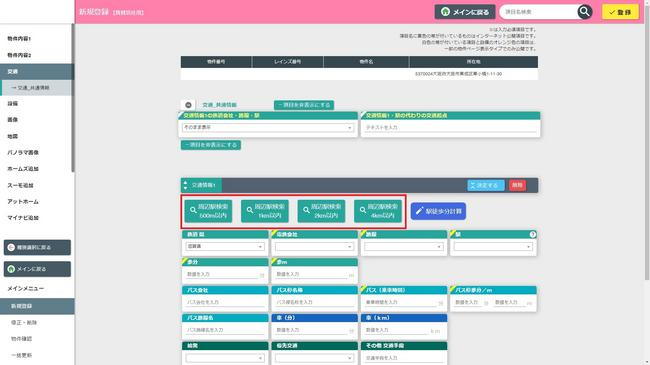Click the red 削除 button on 交通情報1 bar

[x=517, y=185]
